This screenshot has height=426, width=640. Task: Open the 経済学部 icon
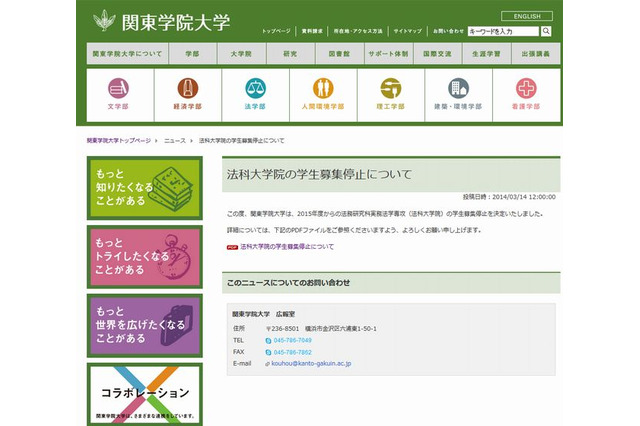(188, 88)
